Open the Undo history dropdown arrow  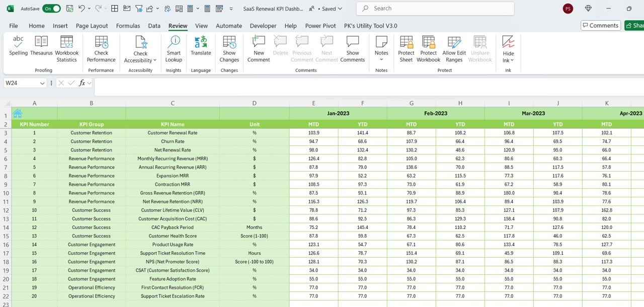89,9
